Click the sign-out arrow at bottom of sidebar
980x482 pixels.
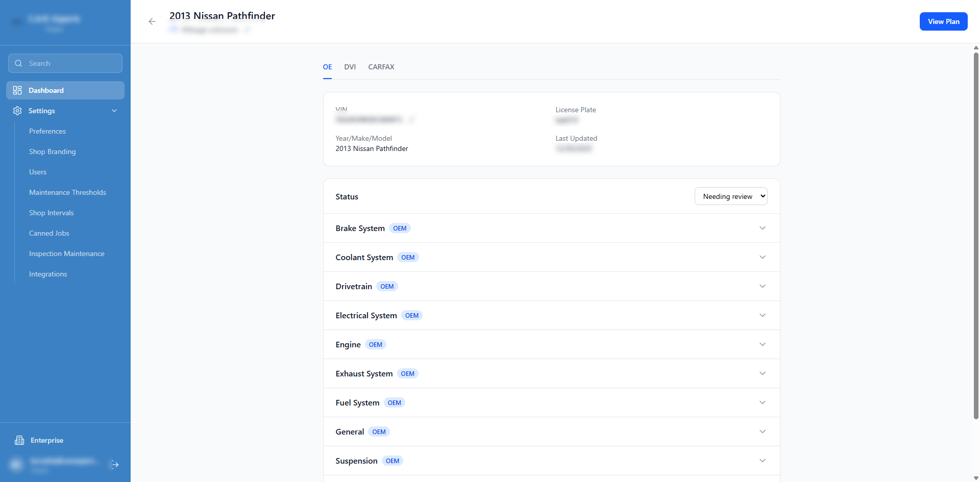pyautogui.click(x=114, y=465)
